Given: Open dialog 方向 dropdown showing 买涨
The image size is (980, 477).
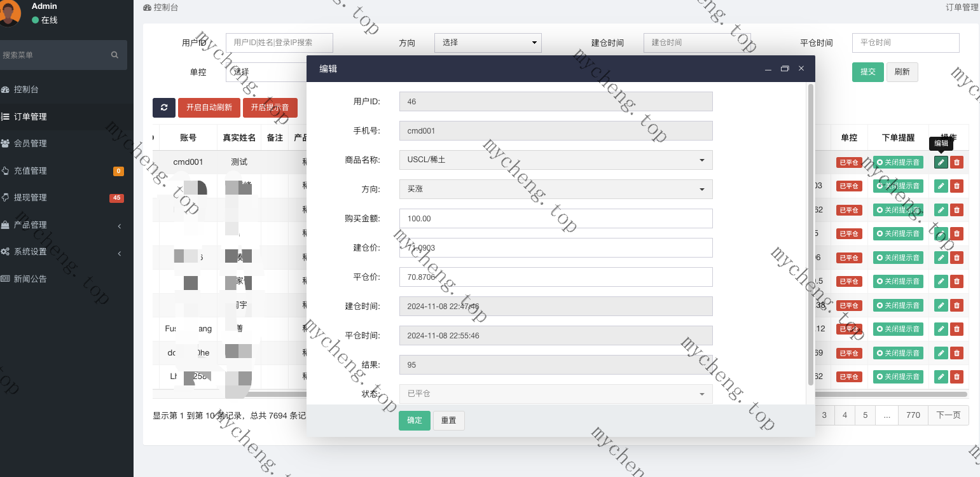Looking at the screenshot, I should [556, 189].
